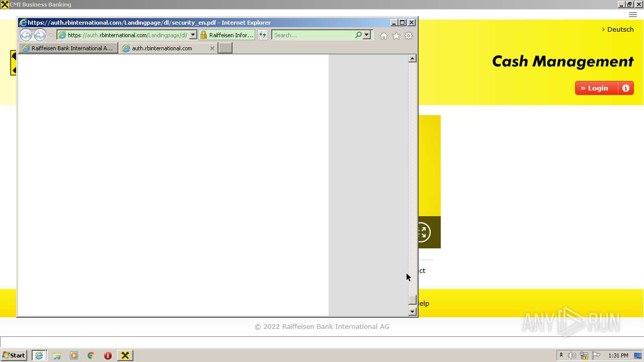This screenshot has width=644, height=362.
Task: Open Internet Explorer from the taskbar
Action: point(39,355)
